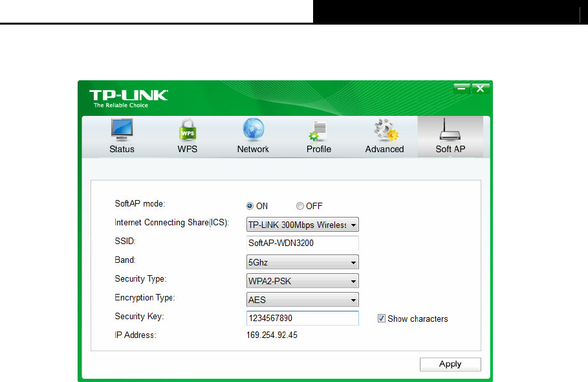Open the Soft AP router icon tab

tap(450, 136)
